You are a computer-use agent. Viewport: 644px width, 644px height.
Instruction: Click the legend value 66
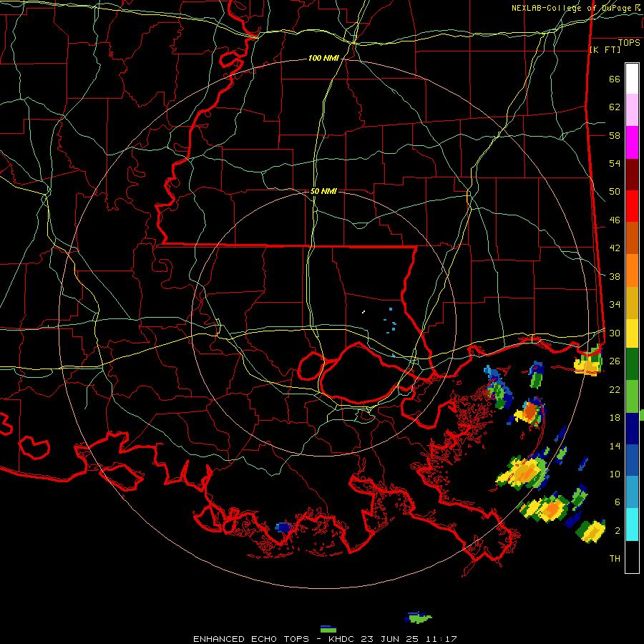point(615,79)
